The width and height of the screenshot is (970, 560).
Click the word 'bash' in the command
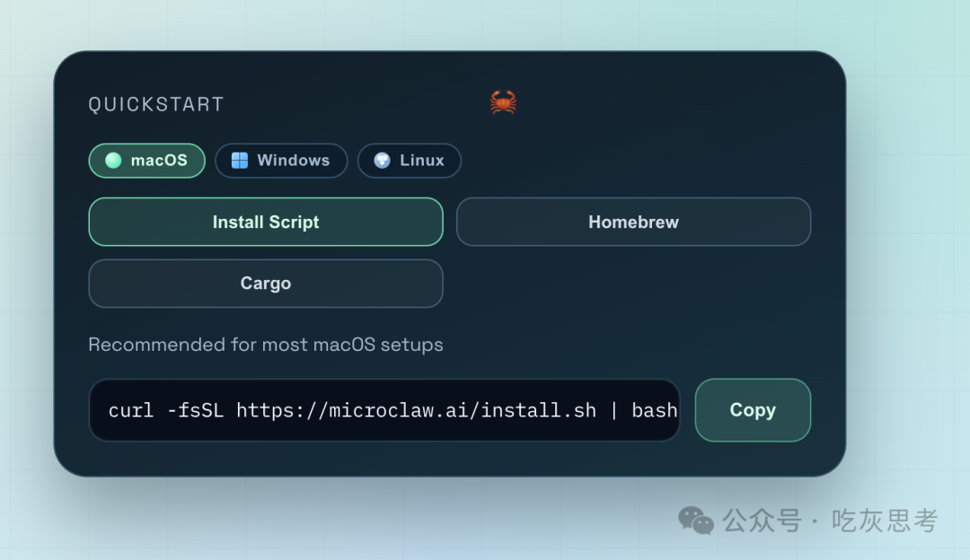pos(655,410)
